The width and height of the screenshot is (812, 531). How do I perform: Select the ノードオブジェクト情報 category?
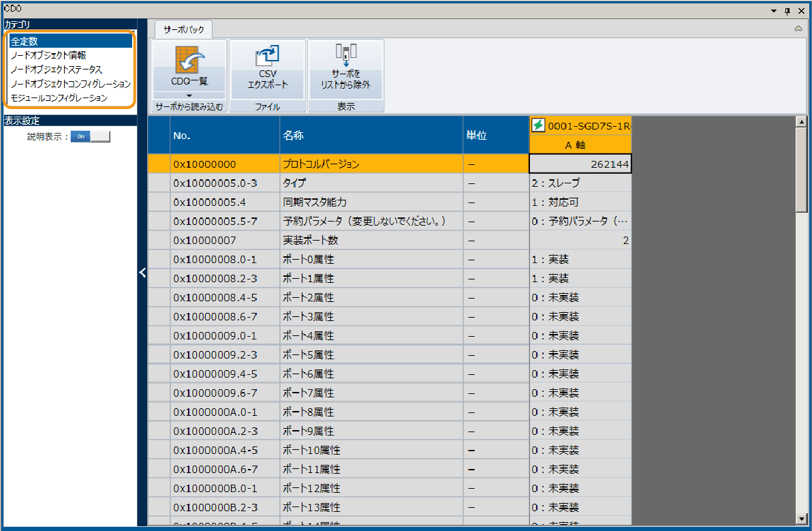[x=48, y=55]
